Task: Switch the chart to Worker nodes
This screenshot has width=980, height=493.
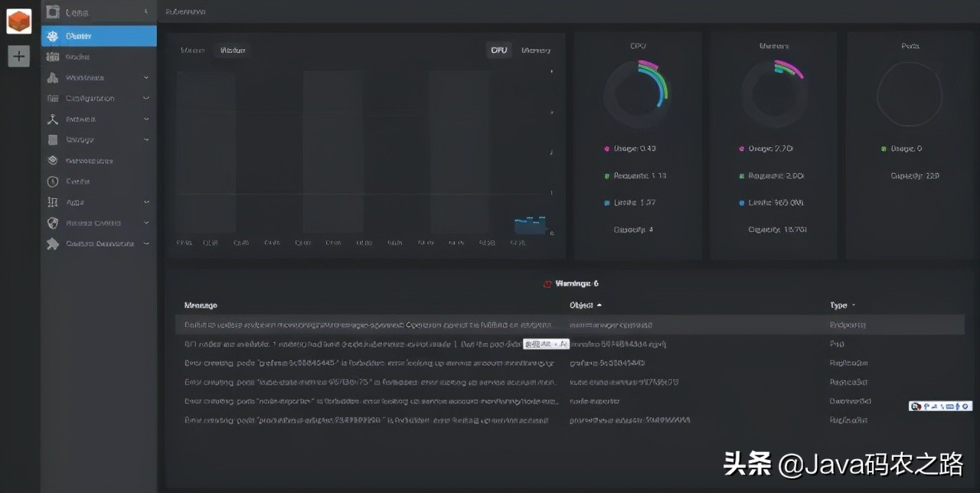Action: click(x=233, y=51)
